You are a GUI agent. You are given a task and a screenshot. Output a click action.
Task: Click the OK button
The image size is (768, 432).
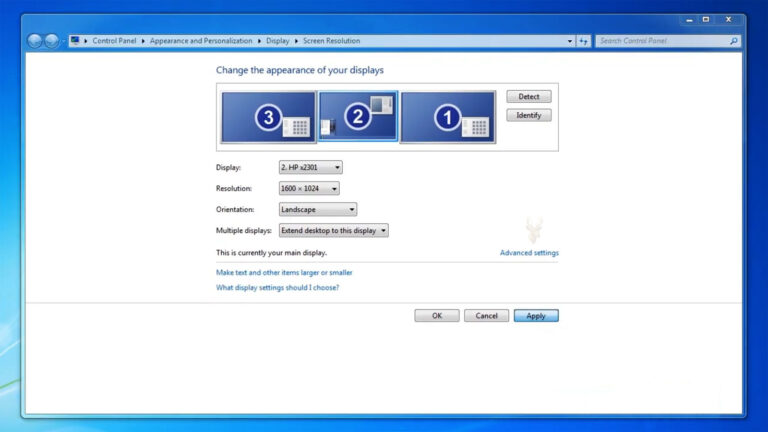437,316
